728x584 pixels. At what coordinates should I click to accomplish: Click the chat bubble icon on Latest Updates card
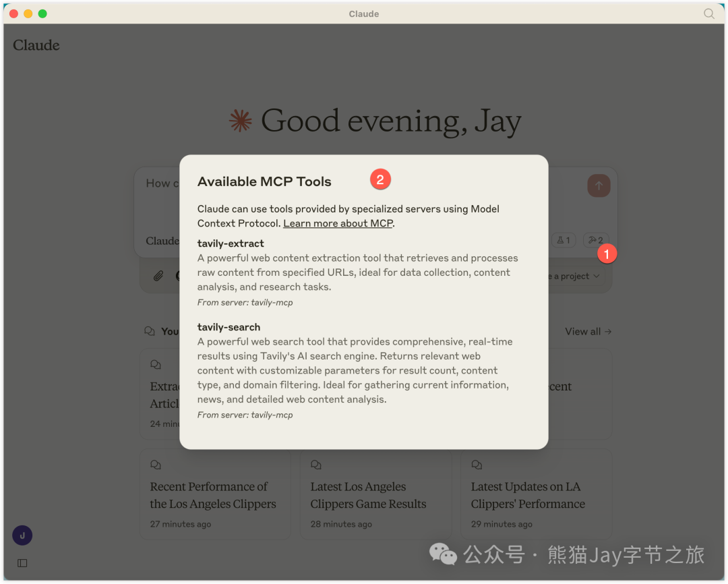tap(477, 465)
